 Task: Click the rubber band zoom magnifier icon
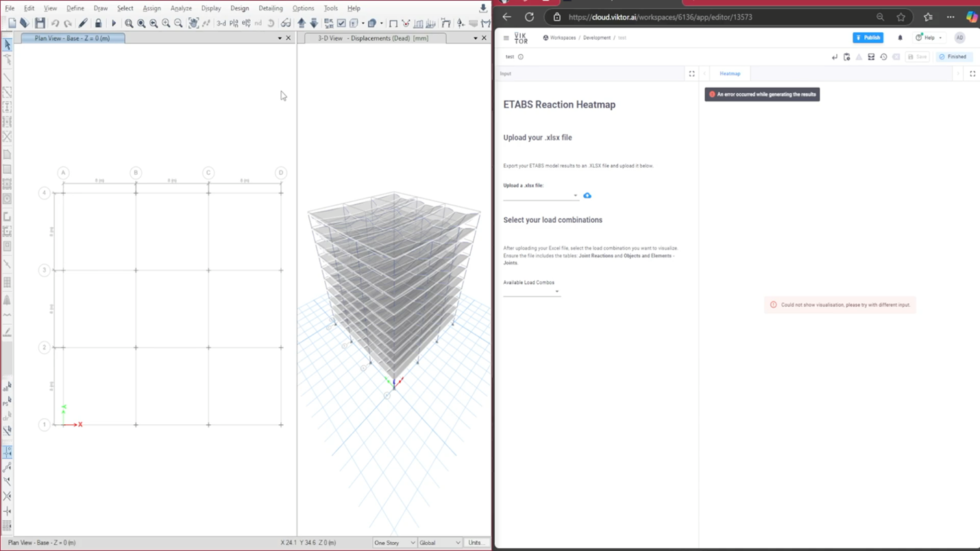(x=129, y=23)
